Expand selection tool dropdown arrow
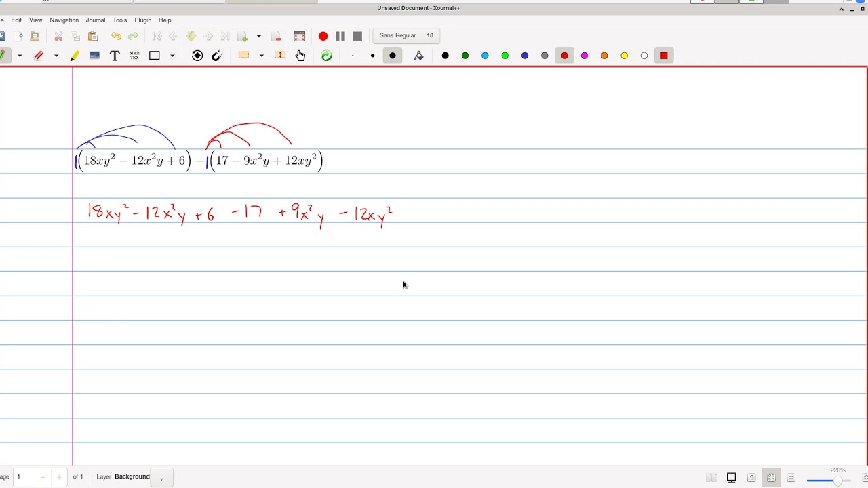The height and width of the screenshot is (488, 868). pyautogui.click(x=262, y=56)
